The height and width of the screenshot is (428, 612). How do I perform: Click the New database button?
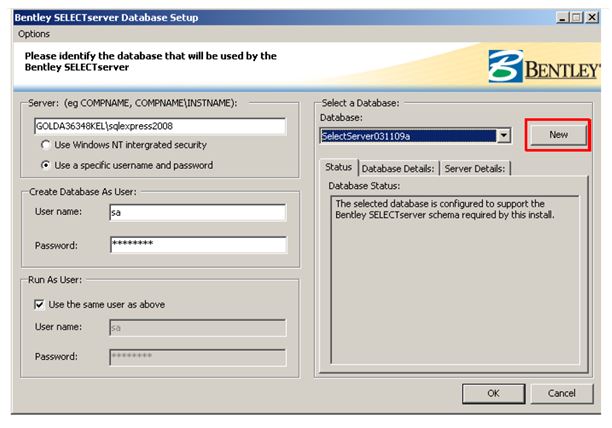pos(558,135)
